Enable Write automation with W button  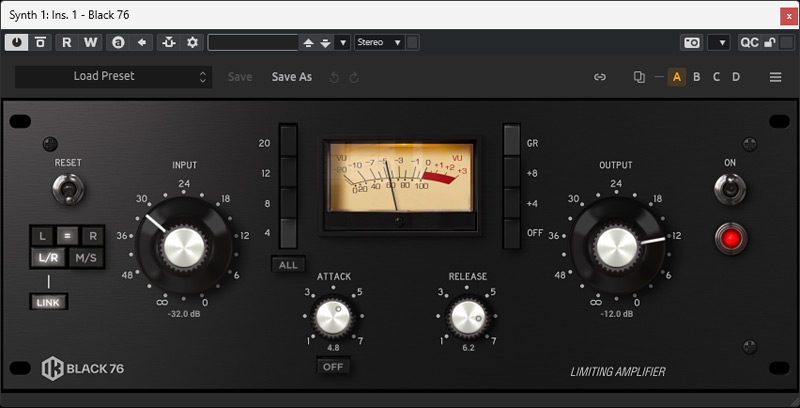click(90, 42)
